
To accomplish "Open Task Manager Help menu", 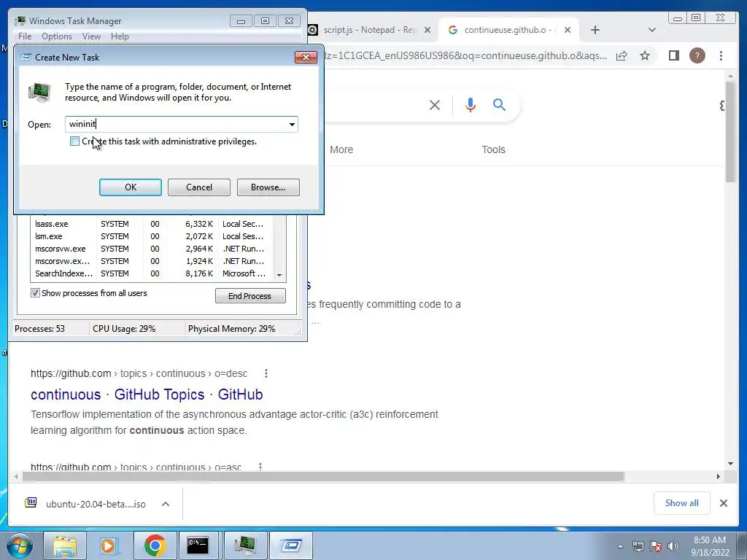I will click(x=120, y=36).
